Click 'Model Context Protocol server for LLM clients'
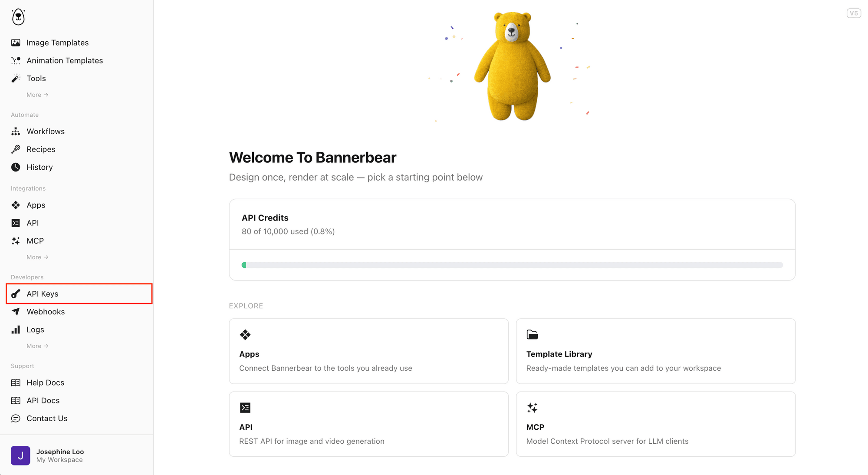The width and height of the screenshot is (868, 475). tap(607, 441)
